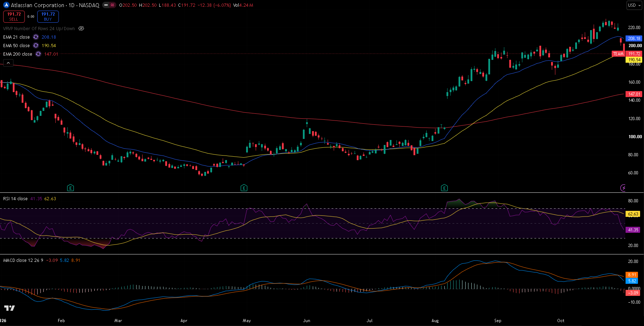Viewport: 644px width, 326px height.
Task: Click the EMA 21 refresh icon
Action: tap(36, 37)
